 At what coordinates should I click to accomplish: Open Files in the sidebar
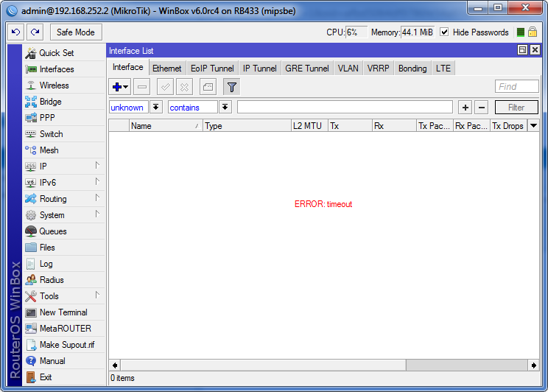coord(64,248)
